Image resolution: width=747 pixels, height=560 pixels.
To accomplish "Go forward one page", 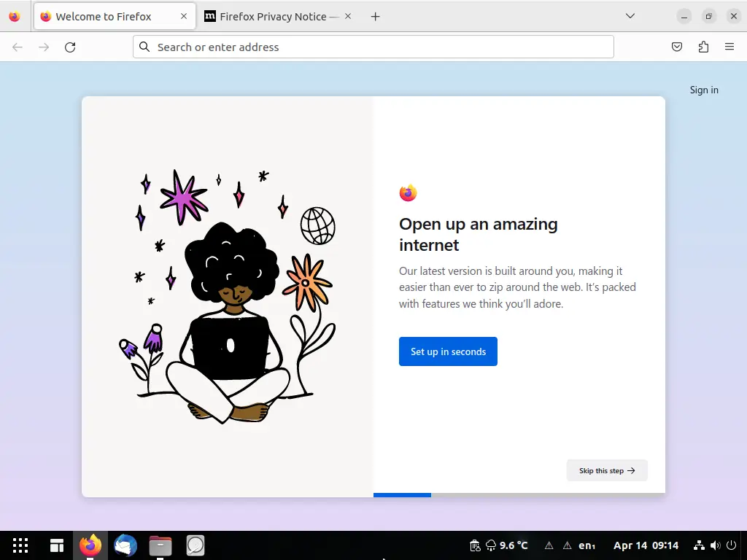I will point(44,47).
